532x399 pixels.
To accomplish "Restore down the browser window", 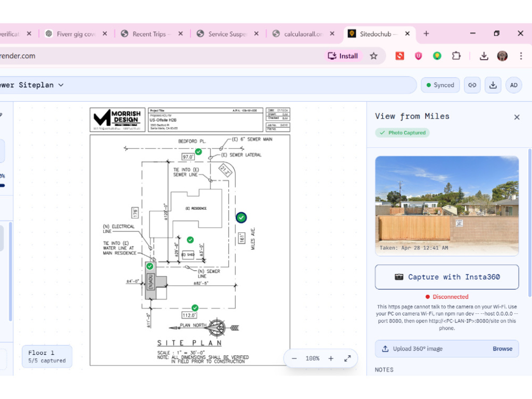I will tap(496, 34).
